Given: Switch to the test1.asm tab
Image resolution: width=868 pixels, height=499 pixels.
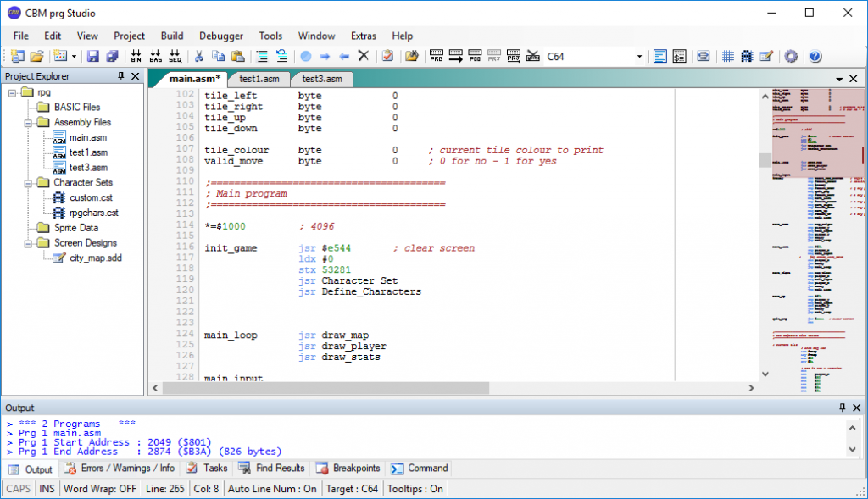Looking at the screenshot, I should 259,79.
